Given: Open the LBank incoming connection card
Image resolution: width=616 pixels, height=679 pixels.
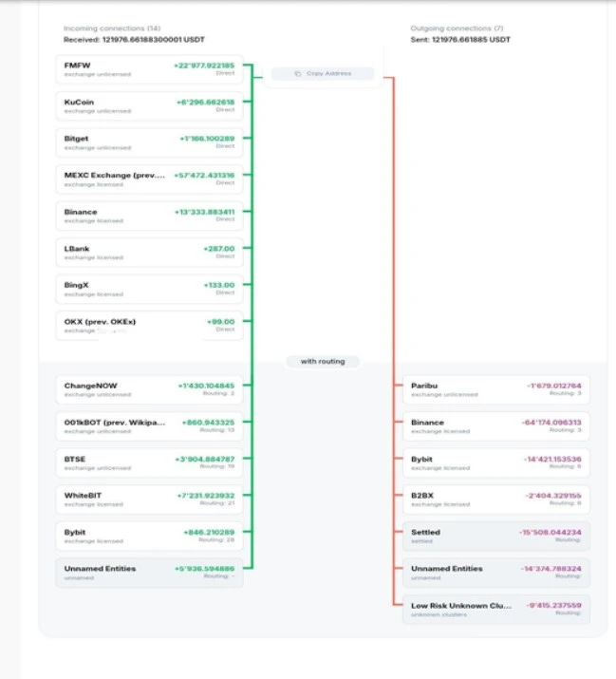Looking at the screenshot, I should tap(149, 253).
